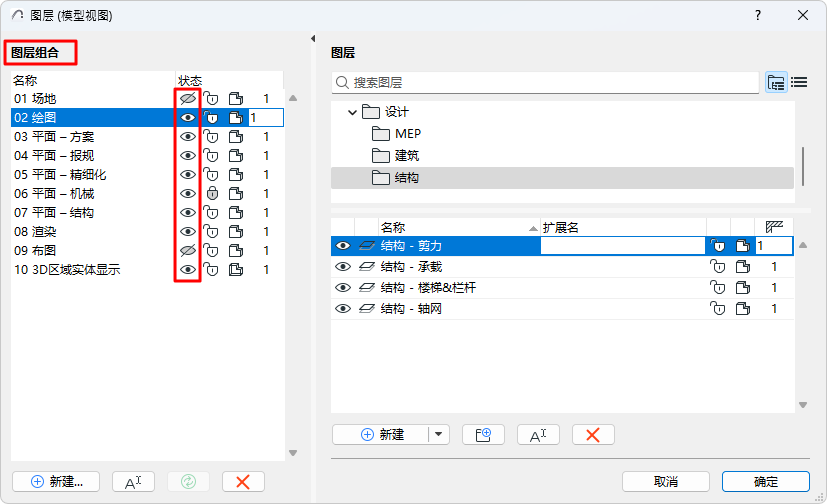Click extension name field of 结构 - 剪力
The image size is (827, 504).
coord(622,246)
